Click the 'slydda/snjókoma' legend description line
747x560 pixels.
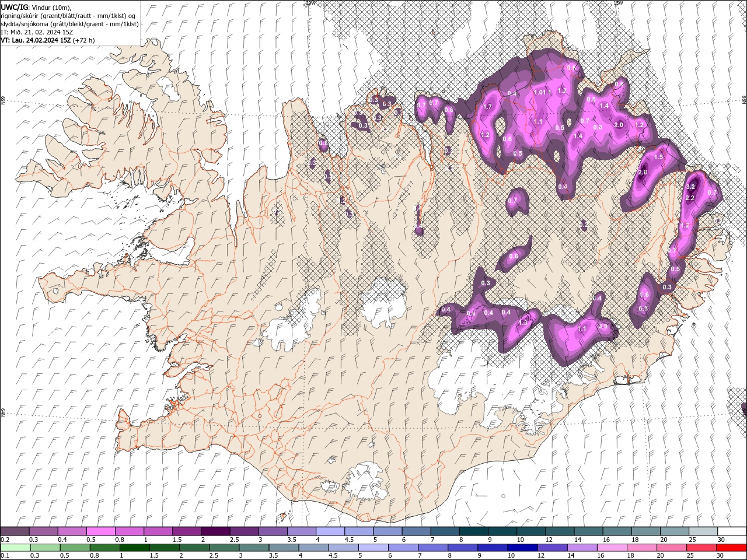pos(69,24)
